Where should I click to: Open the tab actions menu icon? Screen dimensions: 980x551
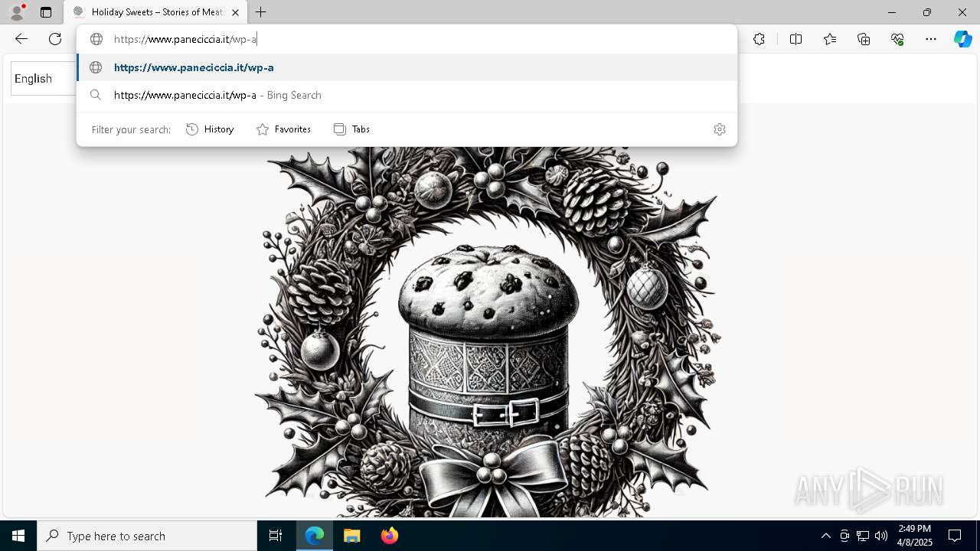tap(46, 12)
